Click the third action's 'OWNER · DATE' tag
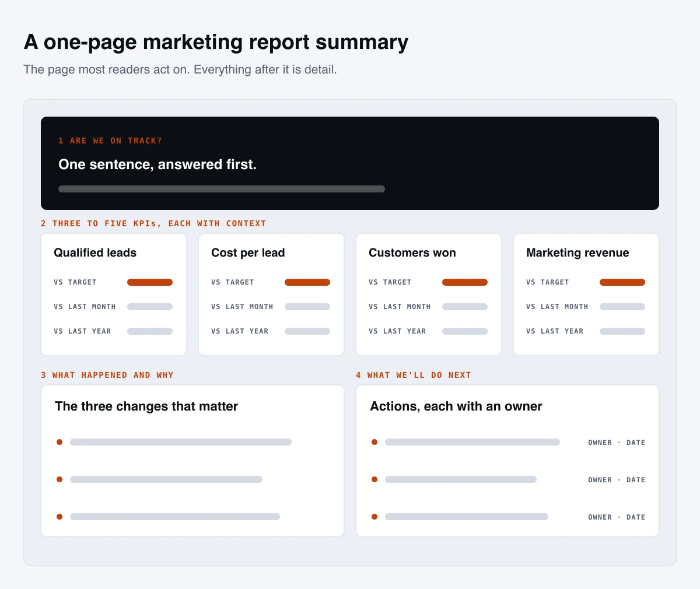The width and height of the screenshot is (700, 589). click(x=617, y=517)
